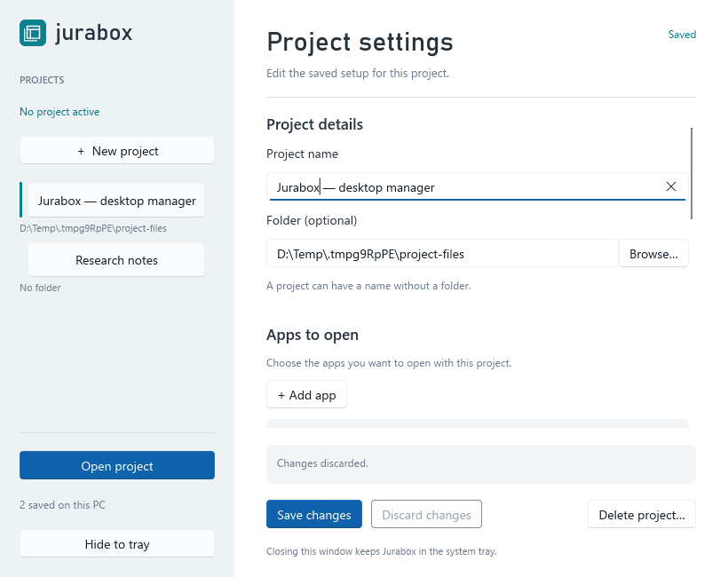Click the '2 saved on this PC' text
728x577 pixels.
click(62, 505)
